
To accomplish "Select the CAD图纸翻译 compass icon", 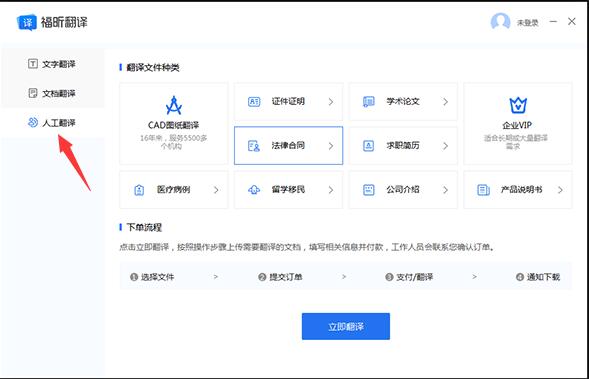I will tap(174, 105).
